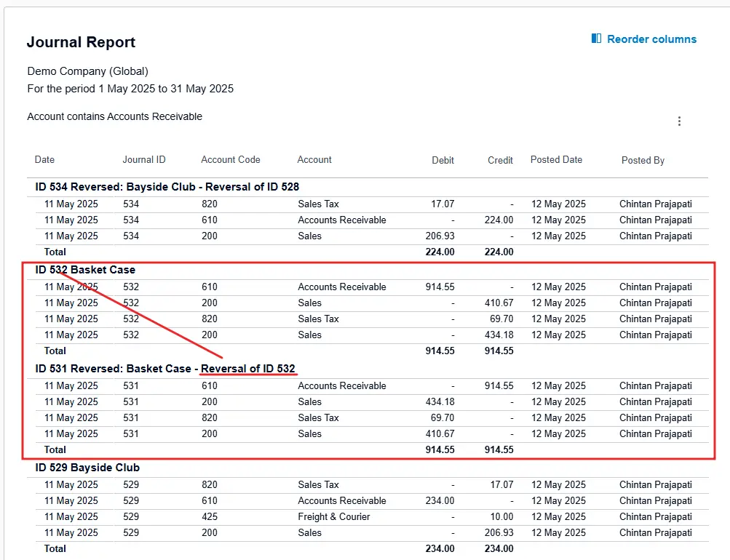This screenshot has height=560, width=730.
Task: Open the ID 529 Bayside Club journal heading
Action: pyautogui.click(x=87, y=468)
